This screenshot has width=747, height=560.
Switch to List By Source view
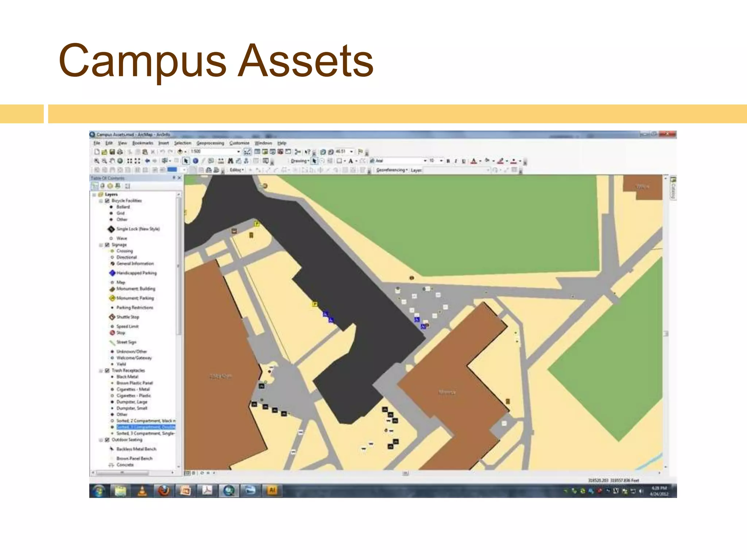(x=102, y=186)
